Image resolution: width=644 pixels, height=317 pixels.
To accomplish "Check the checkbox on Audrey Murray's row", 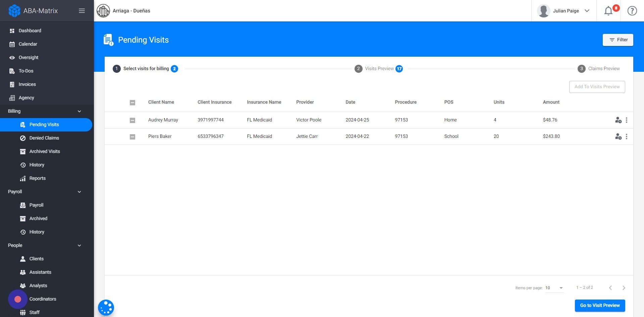I will pyautogui.click(x=132, y=120).
